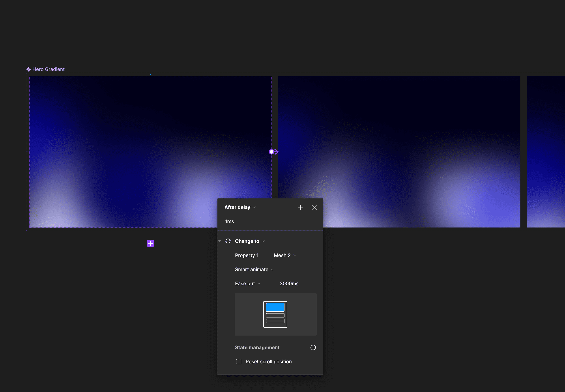
Task: Click the Change to swap icon
Action: pos(228,241)
